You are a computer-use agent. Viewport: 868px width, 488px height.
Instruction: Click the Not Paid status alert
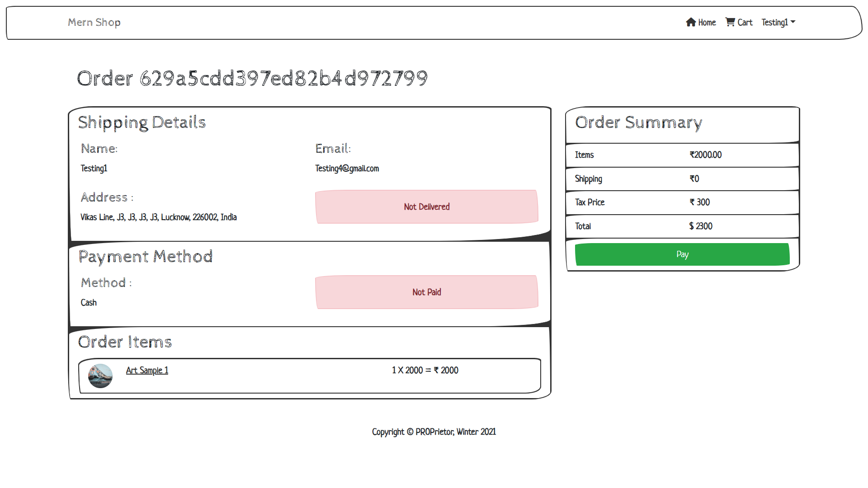426,292
